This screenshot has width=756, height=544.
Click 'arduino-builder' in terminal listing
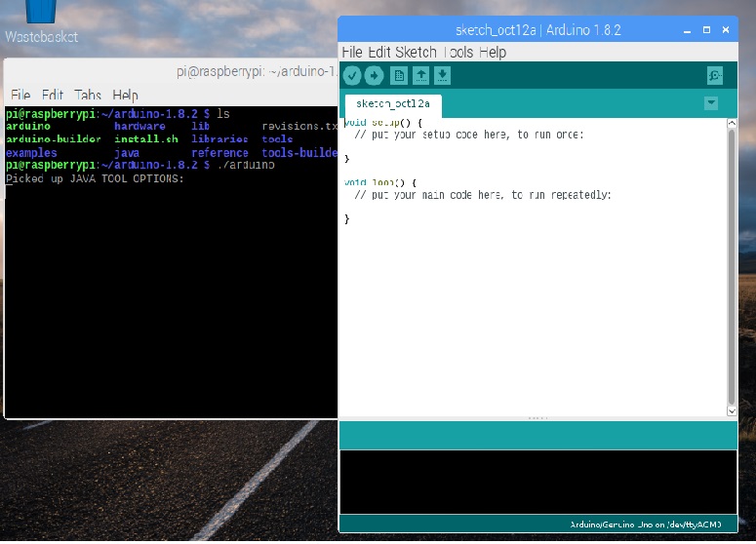coord(54,139)
